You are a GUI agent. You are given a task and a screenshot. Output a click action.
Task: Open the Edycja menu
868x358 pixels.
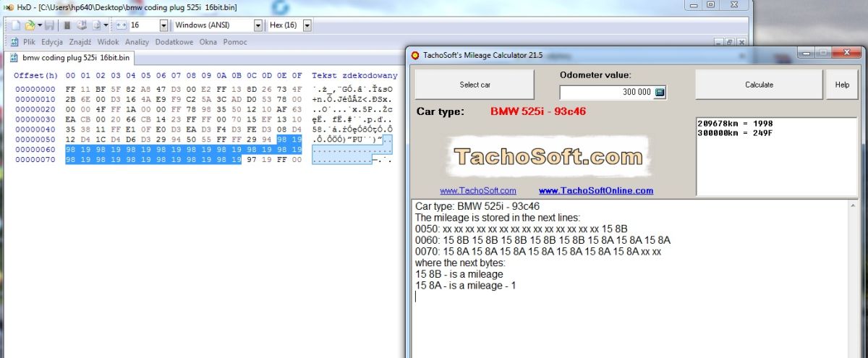(52, 42)
